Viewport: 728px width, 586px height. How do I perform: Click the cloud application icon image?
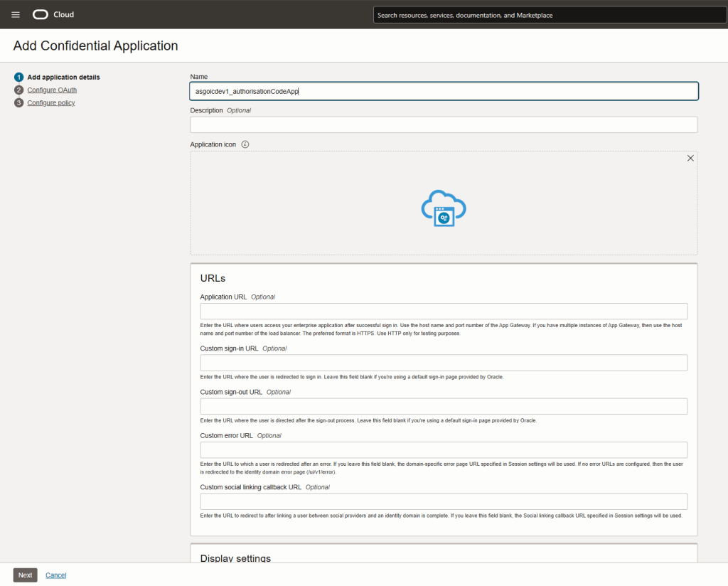(x=444, y=208)
